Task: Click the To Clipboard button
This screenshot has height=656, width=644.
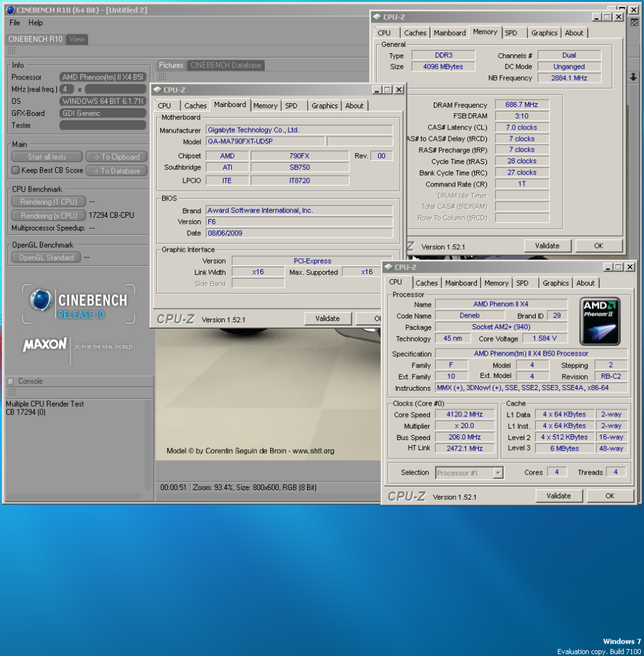Action: tap(117, 157)
